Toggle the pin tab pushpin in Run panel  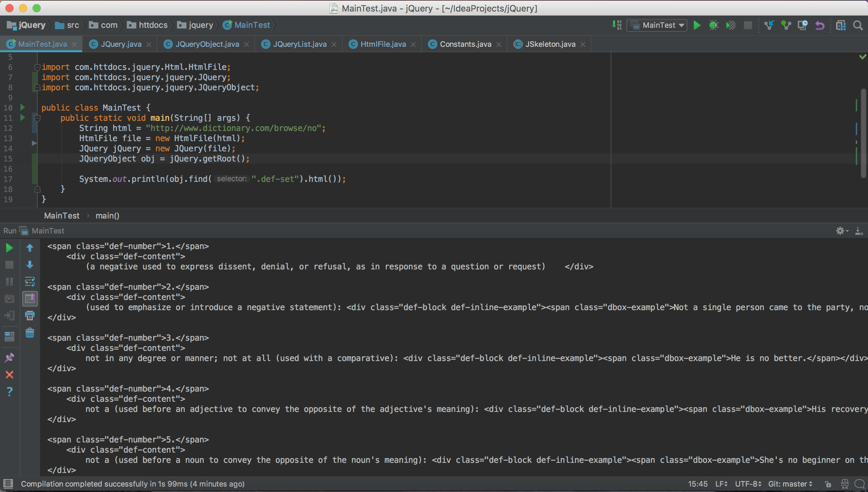point(9,358)
